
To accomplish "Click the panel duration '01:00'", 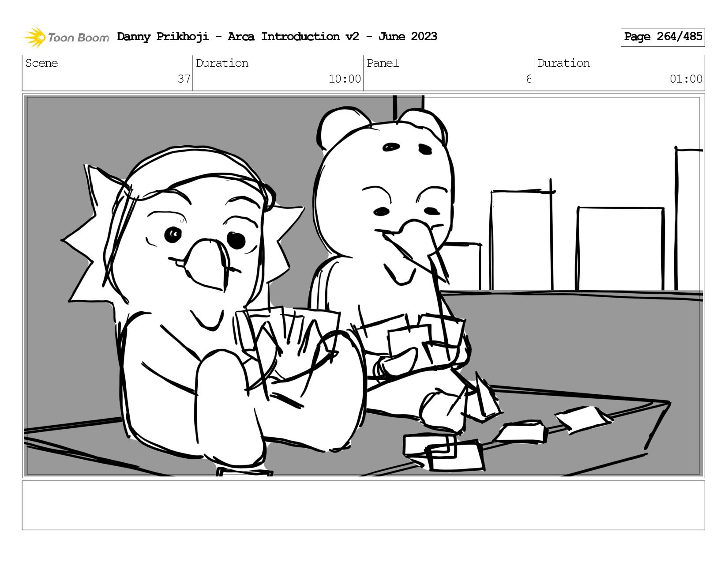I will (686, 79).
